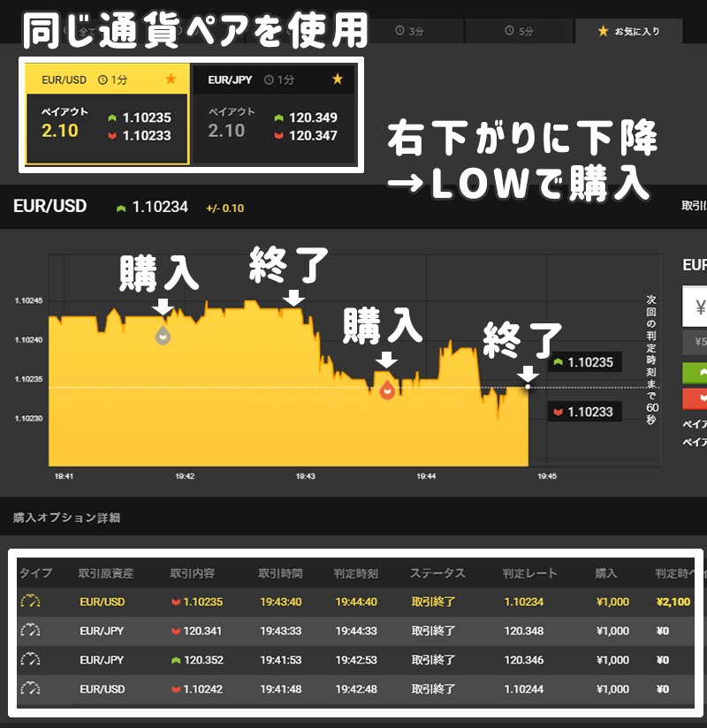Select the EUR/USD 1分 asset card
This screenshot has height=728, width=707.
107,114
